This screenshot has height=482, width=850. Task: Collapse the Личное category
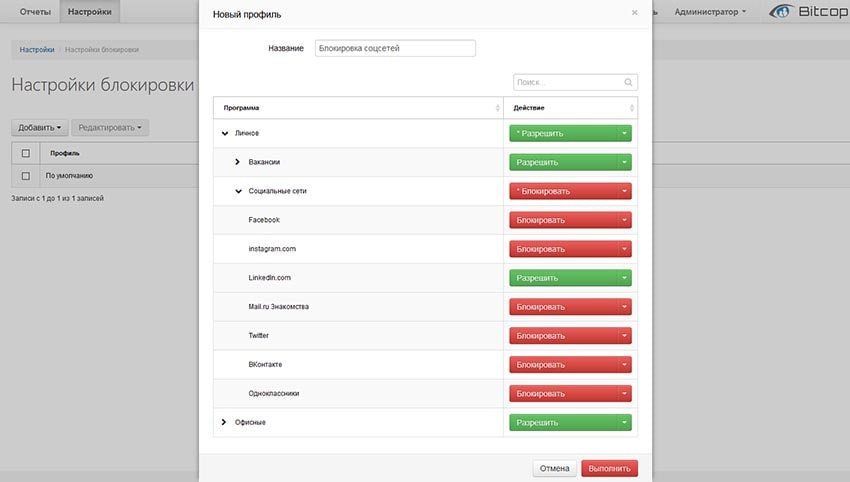225,133
